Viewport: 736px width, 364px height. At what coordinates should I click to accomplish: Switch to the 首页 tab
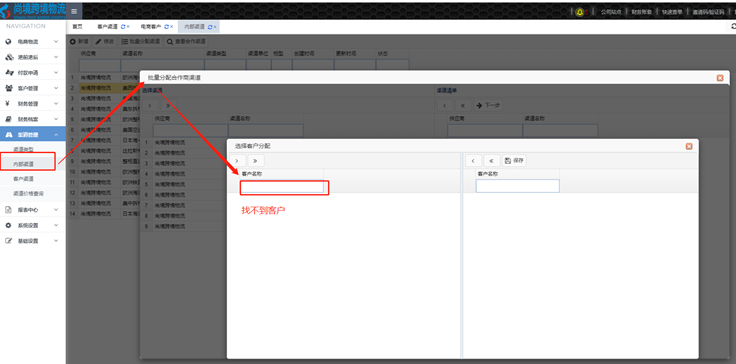coord(77,27)
